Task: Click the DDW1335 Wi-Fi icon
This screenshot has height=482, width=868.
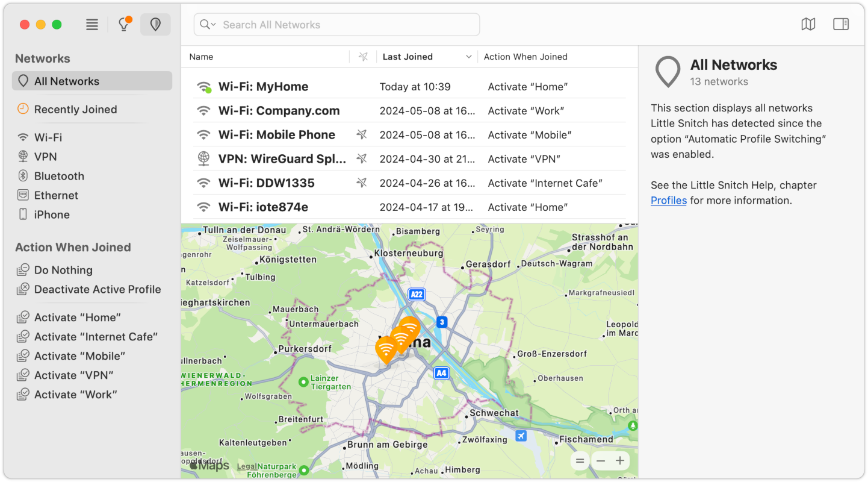Action: pyautogui.click(x=204, y=183)
